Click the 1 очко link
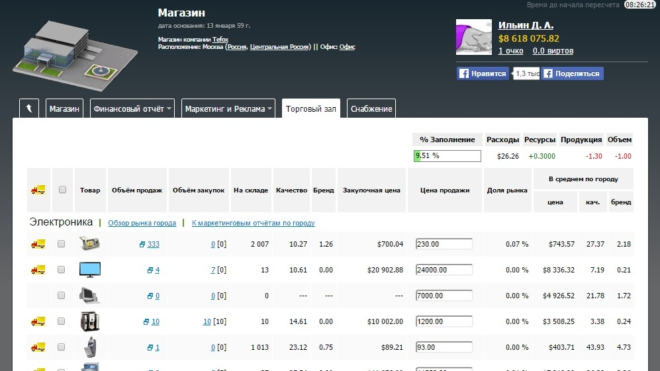The image size is (660, 371). (x=511, y=51)
